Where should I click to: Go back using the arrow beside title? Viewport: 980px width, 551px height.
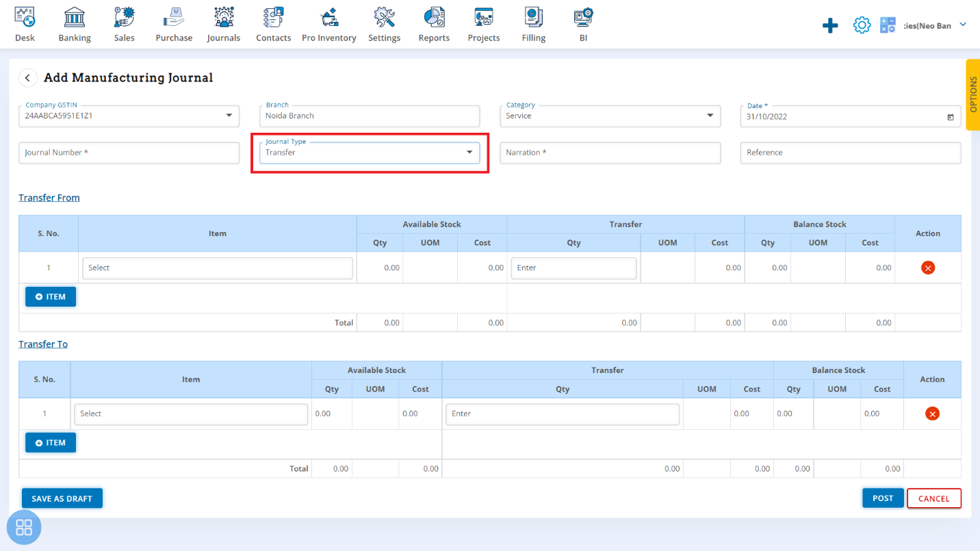point(27,78)
